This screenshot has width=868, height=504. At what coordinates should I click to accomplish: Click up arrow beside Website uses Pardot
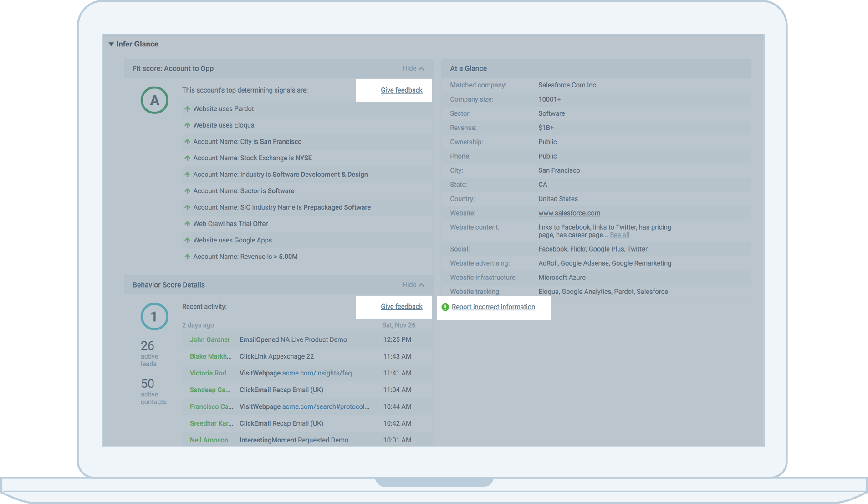click(x=187, y=109)
